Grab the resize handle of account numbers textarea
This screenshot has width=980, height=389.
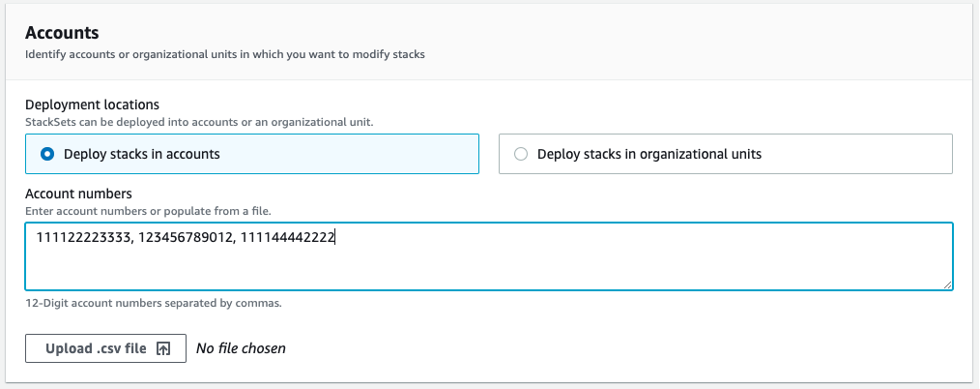(x=947, y=284)
